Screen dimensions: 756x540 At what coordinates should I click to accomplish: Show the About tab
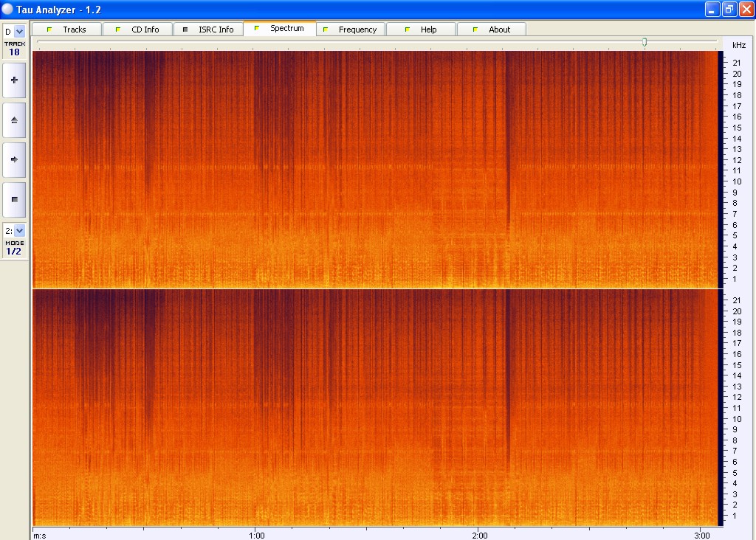click(x=492, y=30)
